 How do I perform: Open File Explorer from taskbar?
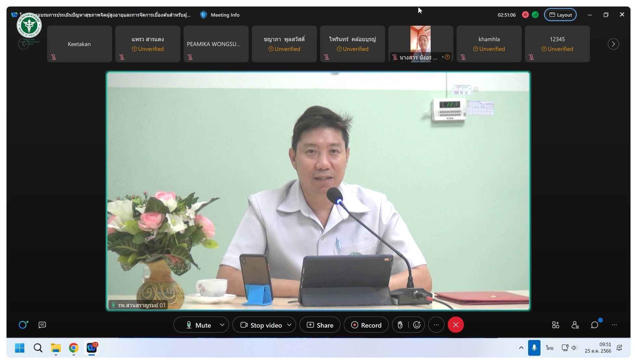point(56,348)
